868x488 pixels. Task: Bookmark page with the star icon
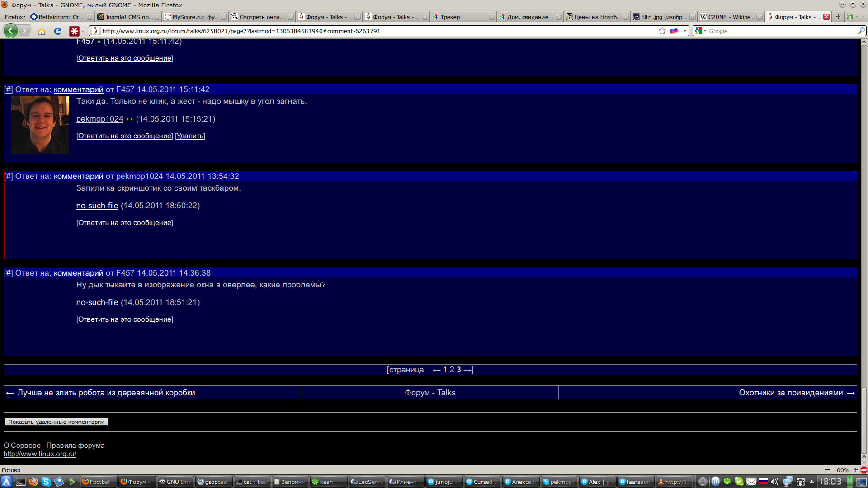pyautogui.click(x=662, y=31)
